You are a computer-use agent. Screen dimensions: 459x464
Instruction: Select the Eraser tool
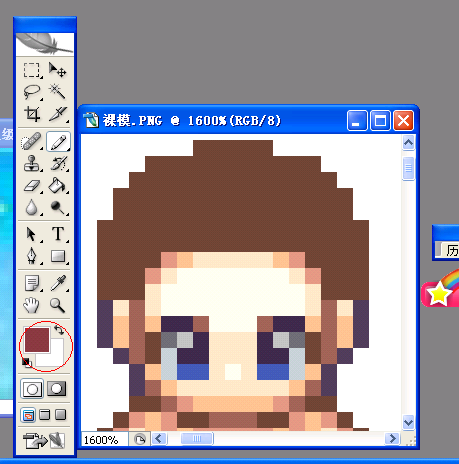click(32, 186)
